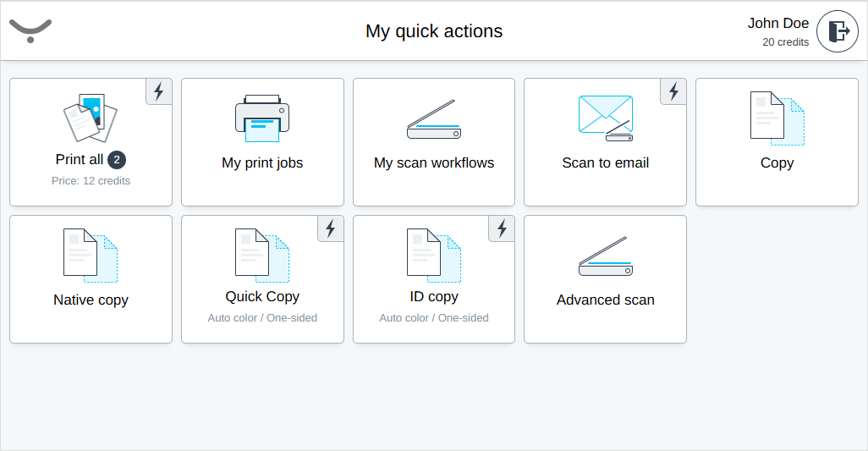Click the Print all label
868x451 pixels.
pyautogui.click(x=80, y=159)
